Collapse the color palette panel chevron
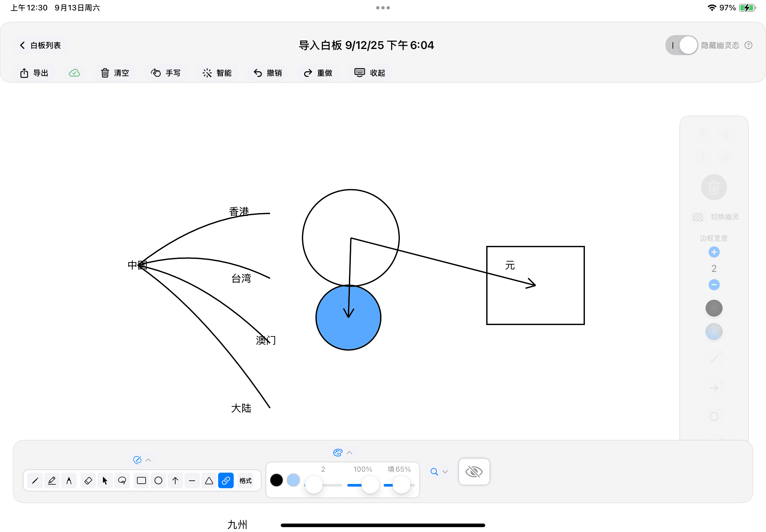 click(x=350, y=452)
